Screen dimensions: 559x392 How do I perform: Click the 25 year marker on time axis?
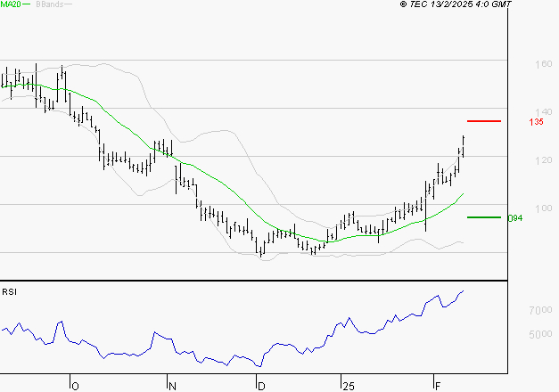(x=349, y=387)
